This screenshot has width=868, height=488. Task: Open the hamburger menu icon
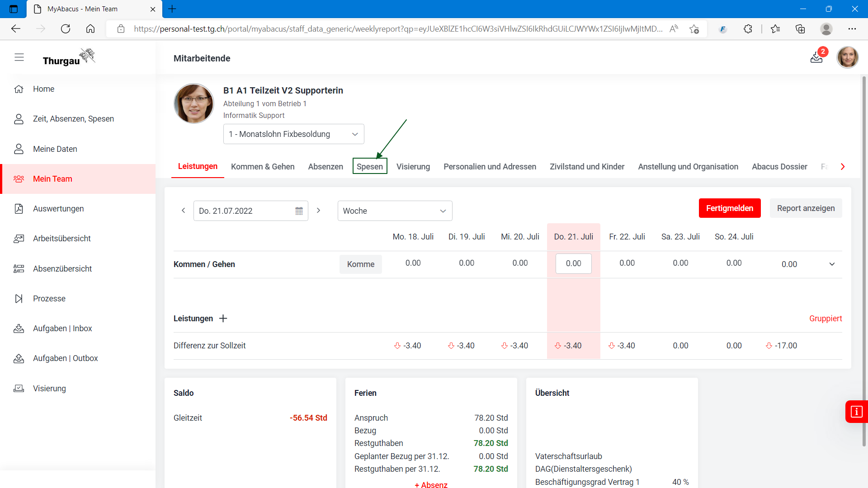click(19, 57)
